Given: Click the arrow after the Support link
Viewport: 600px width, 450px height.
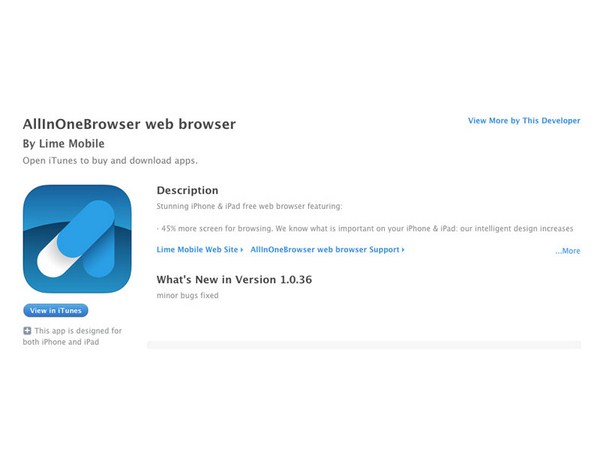Looking at the screenshot, I should point(403,250).
